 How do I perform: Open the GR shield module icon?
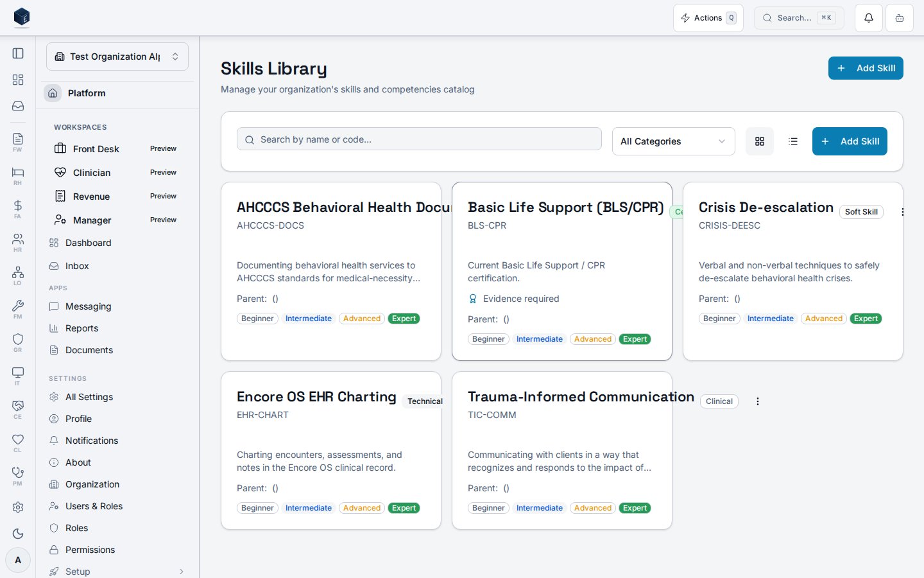point(18,342)
